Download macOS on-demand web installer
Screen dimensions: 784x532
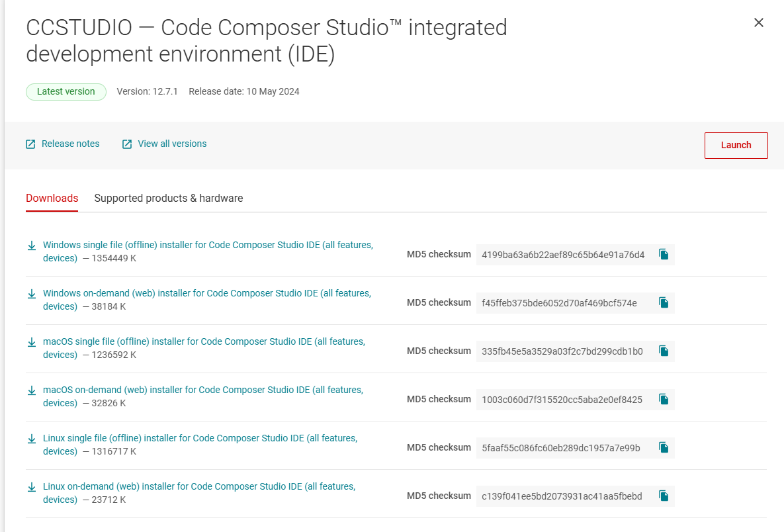(203, 396)
